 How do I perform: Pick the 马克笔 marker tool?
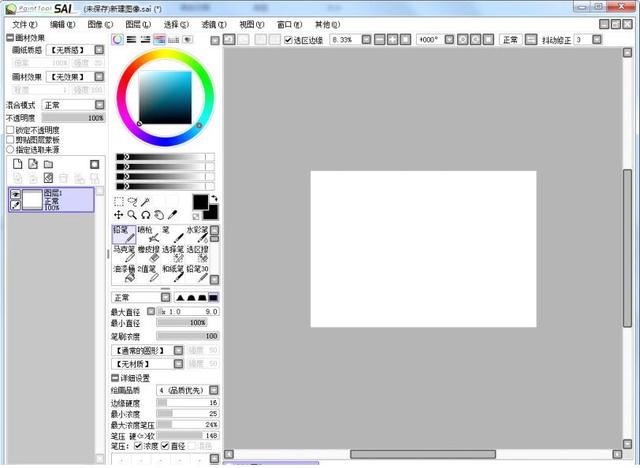pos(124,254)
